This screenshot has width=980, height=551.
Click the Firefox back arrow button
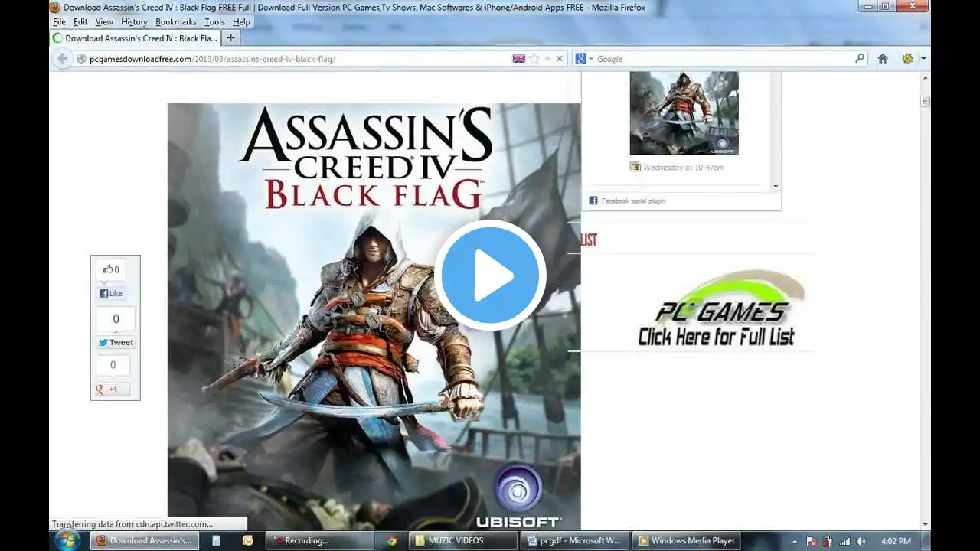coord(63,59)
